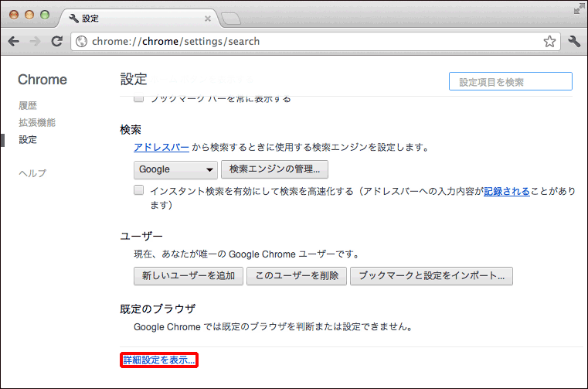This screenshot has height=389, width=588.
Task: Click the Chrome heading in the sidebar
Action: (x=42, y=80)
